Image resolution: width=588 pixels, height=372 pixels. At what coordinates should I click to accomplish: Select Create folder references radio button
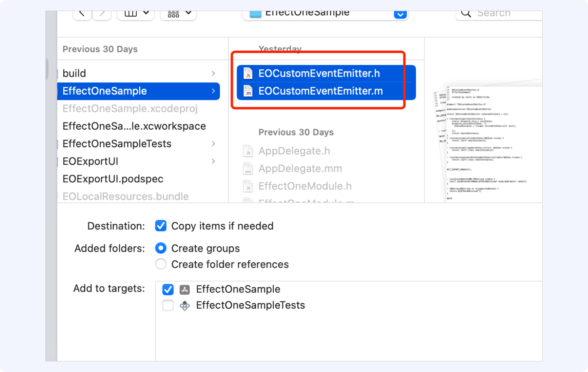161,264
